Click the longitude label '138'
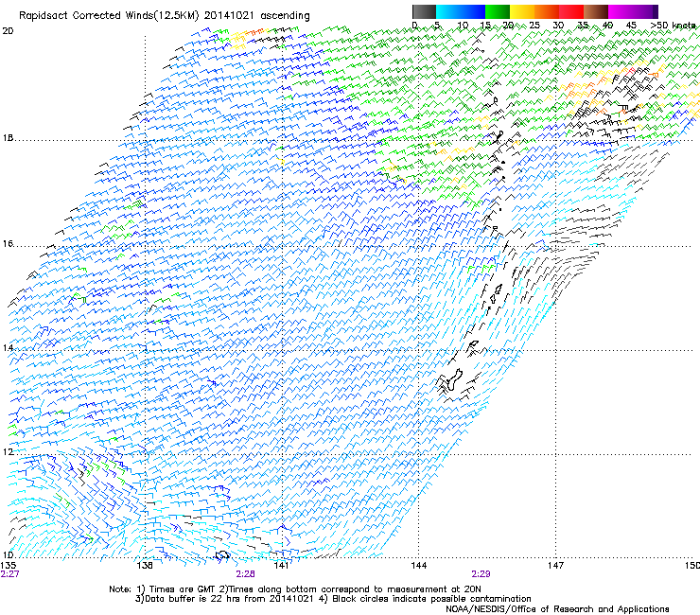The height and width of the screenshot is (615, 700). pos(145,565)
